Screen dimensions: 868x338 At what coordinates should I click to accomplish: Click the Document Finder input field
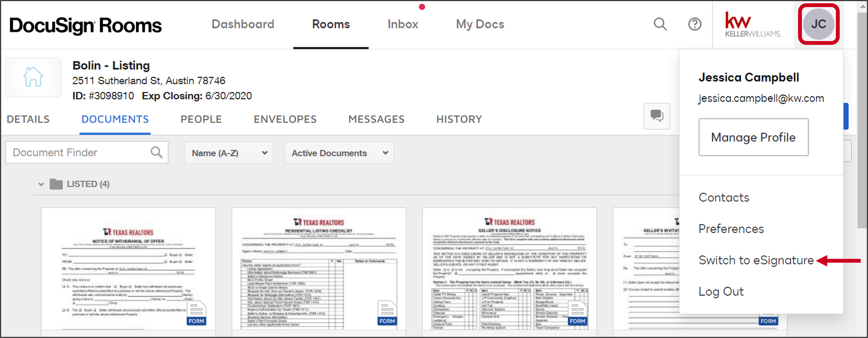click(87, 153)
